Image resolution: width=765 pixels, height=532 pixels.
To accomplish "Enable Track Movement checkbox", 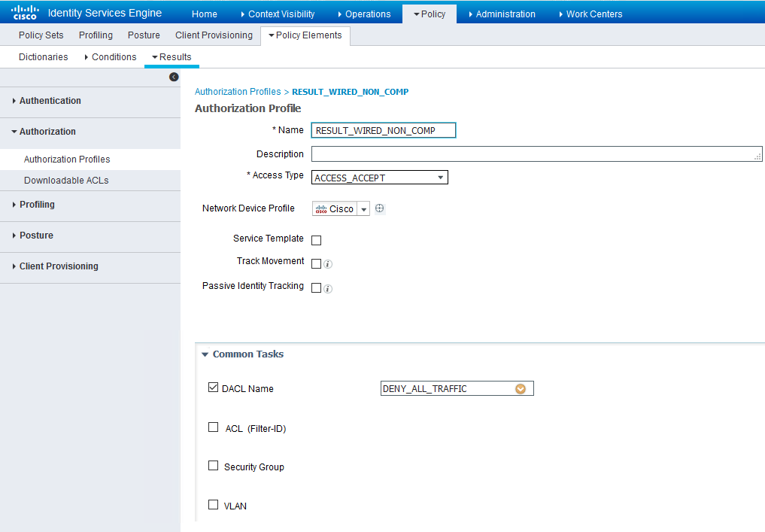I will coord(316,264).
